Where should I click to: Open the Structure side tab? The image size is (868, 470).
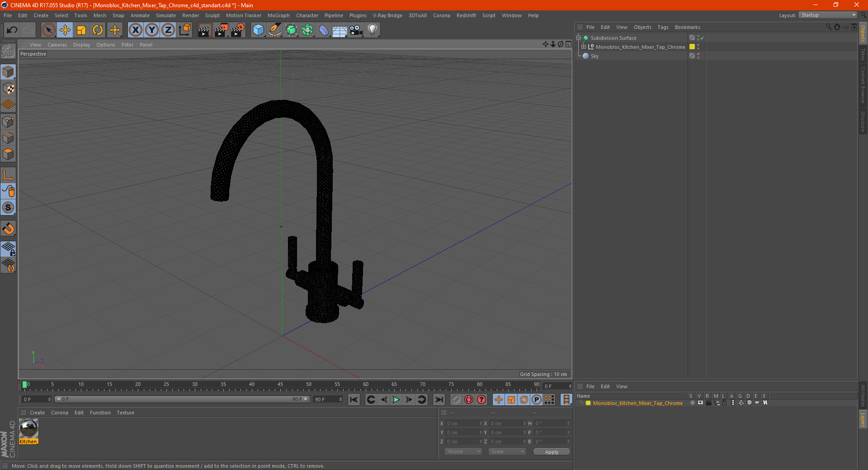pyautogui.click(x=863, y=121)
